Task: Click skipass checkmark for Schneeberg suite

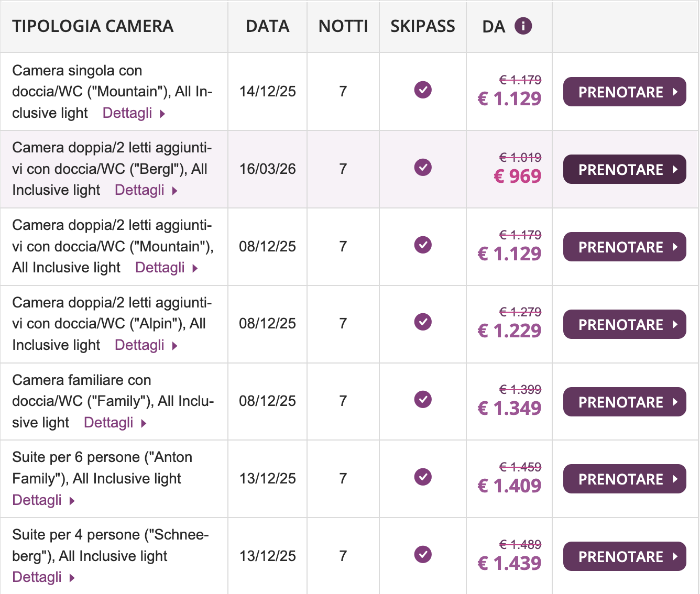Action: point(423,554)
